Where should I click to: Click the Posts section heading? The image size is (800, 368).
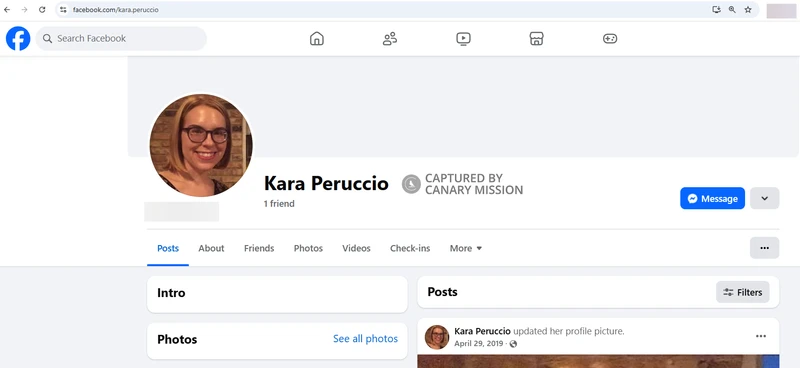(x=442, y=292)
